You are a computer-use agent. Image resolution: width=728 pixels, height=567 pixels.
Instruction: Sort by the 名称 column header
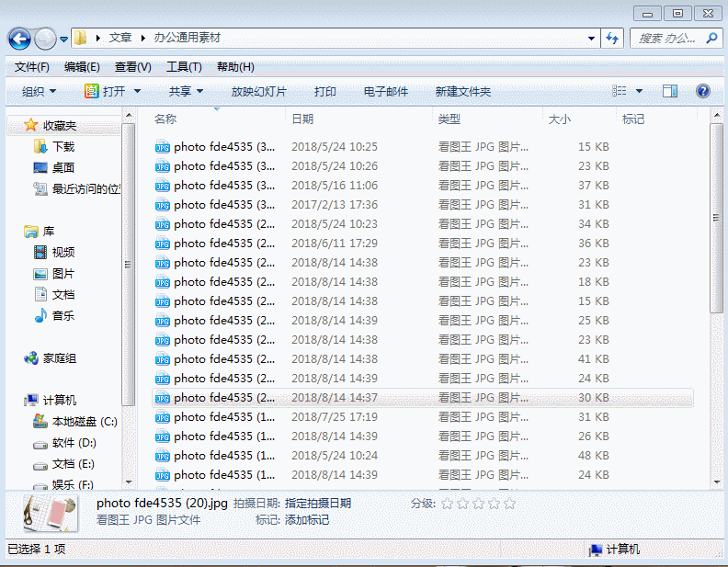tap(165, 119)
